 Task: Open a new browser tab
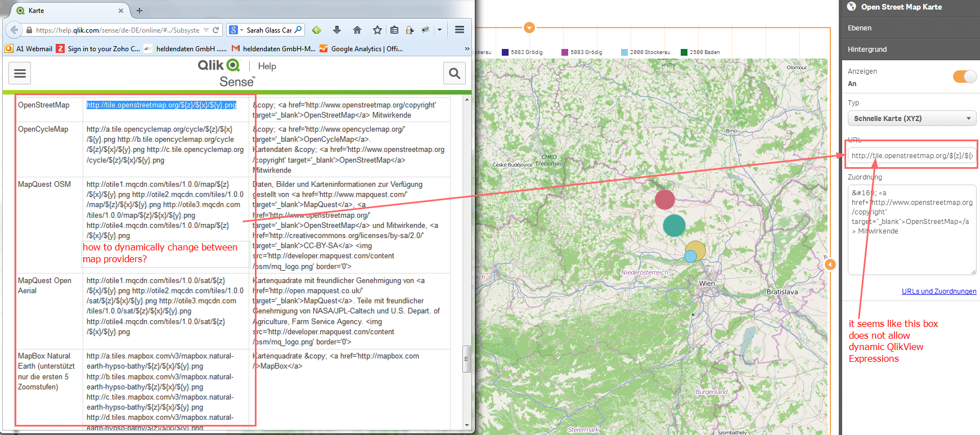140,10
